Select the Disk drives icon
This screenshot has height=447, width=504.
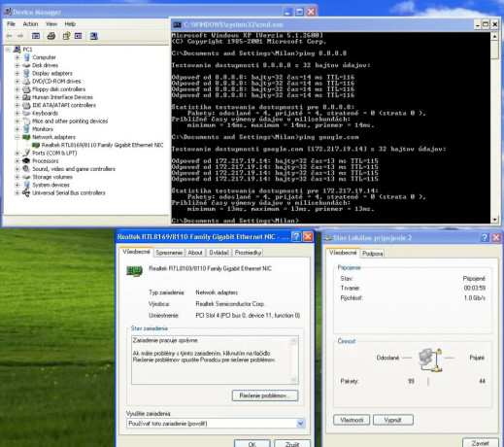click(26, 65)
